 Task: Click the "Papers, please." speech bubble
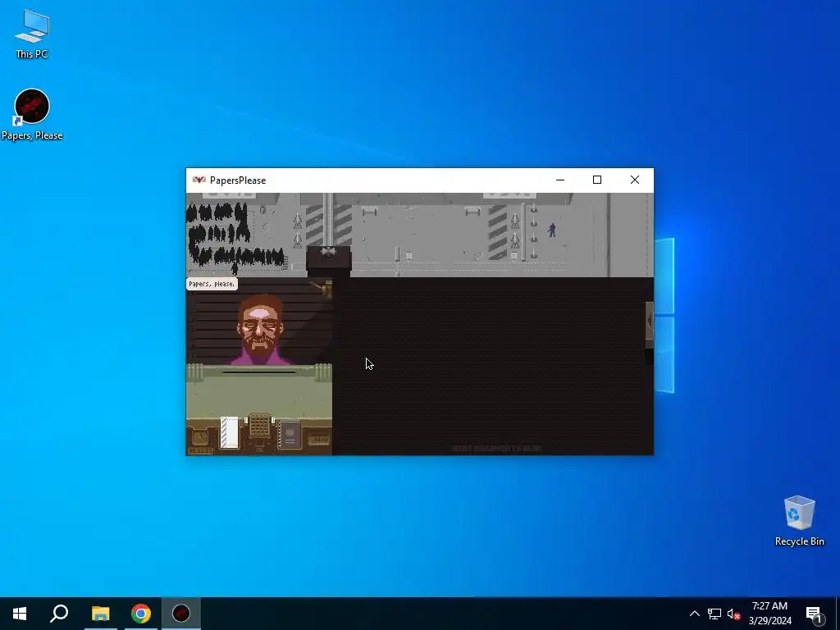212,284
